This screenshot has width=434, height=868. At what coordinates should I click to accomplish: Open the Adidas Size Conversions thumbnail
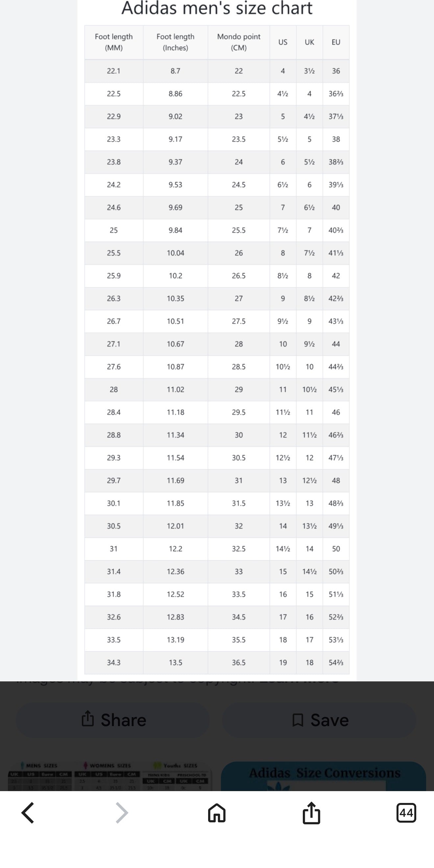[x=324, y=776]
